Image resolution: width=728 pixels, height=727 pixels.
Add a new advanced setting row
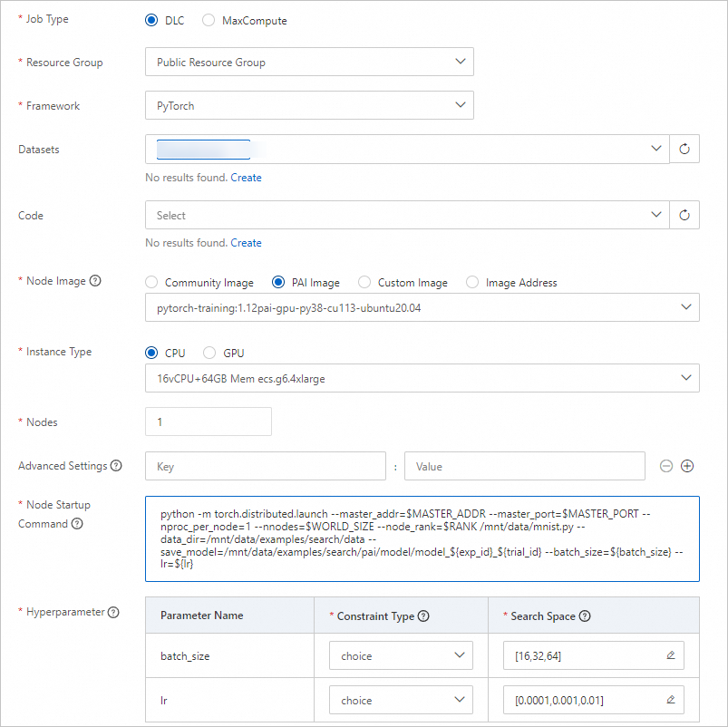click(687, 466)
